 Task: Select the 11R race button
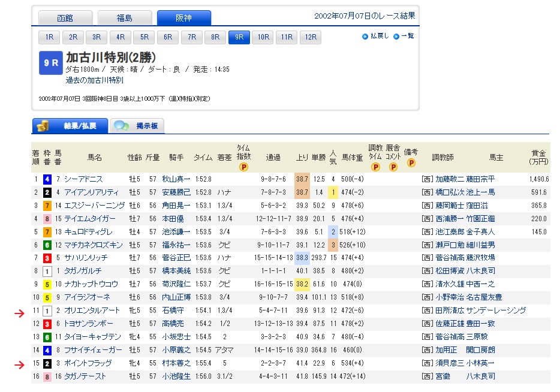pos(286,37)
